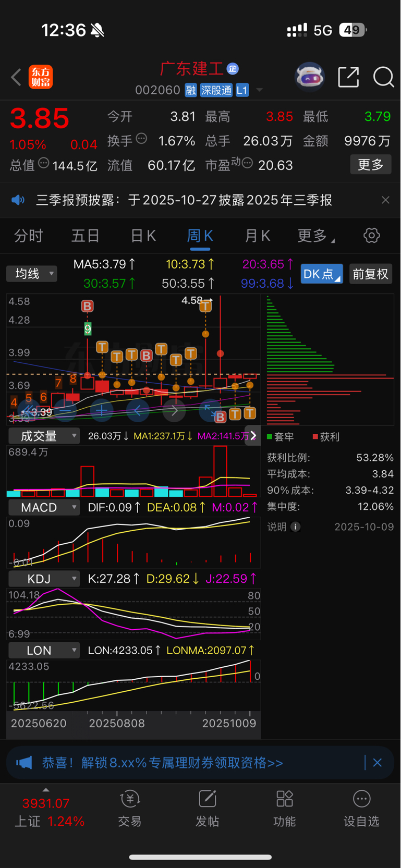
Task: Tap the 平均成本 3.84 value
Action: click(x=383, y=474)
